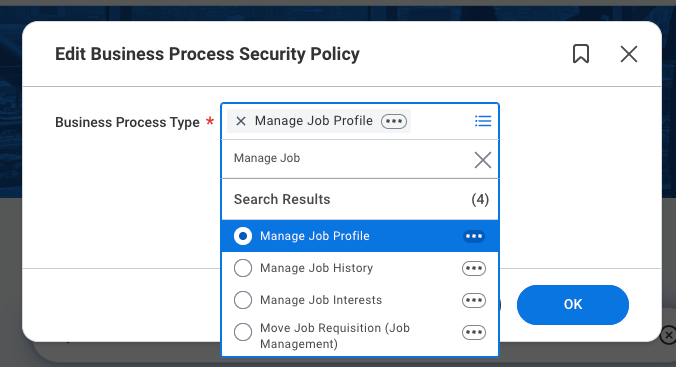The height and width of the screenshot is (367, 676).
Task: Bookmark this dialog with the bookmark icon
Action: [x=581, y=54]
